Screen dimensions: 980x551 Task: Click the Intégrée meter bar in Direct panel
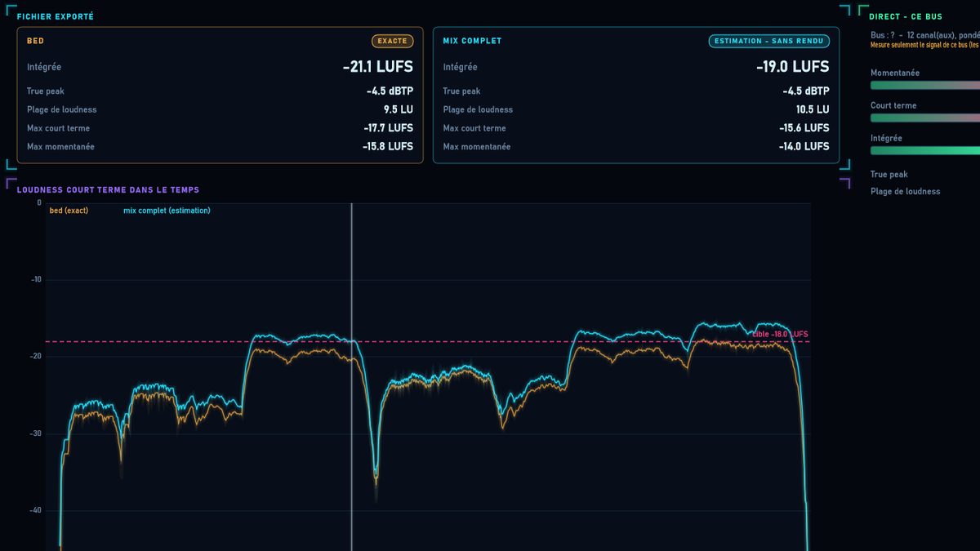[925, 150]
